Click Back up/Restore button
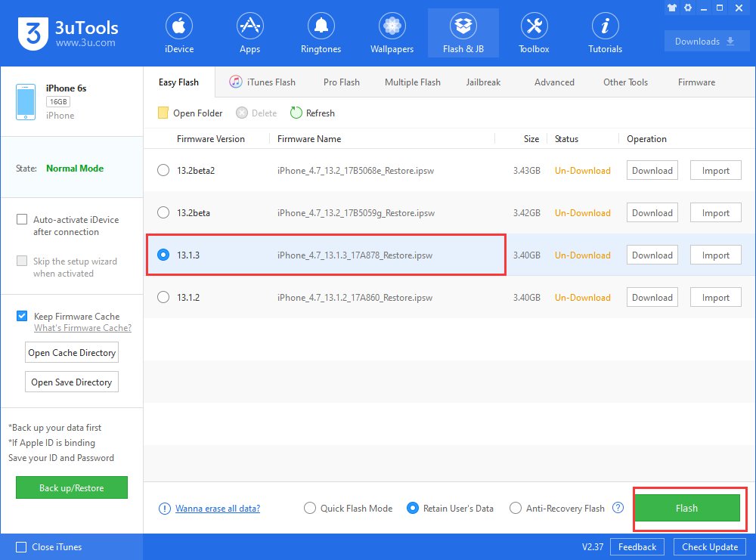The image size is (756, 560). coord(71,487)
